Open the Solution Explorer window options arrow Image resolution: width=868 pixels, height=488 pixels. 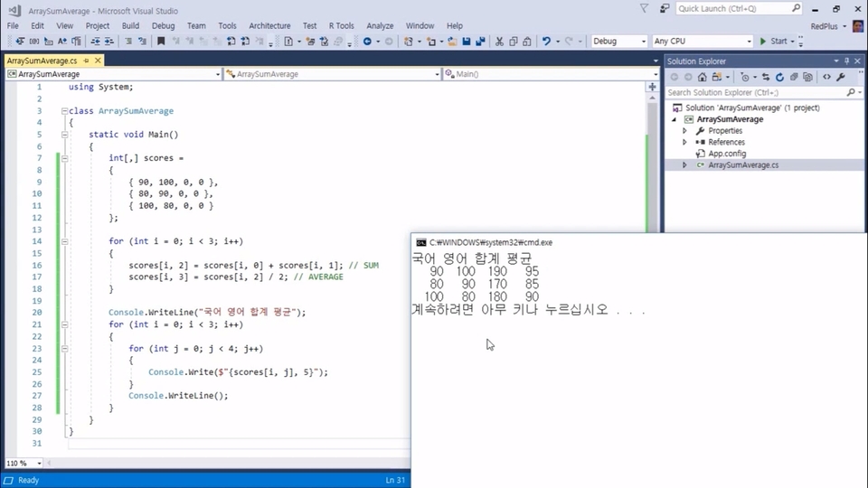pyautogui.click(x=835, y=61)
